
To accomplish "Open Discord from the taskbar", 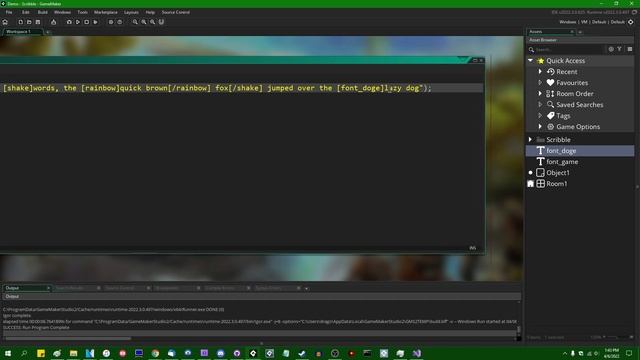I will point(220,353).
